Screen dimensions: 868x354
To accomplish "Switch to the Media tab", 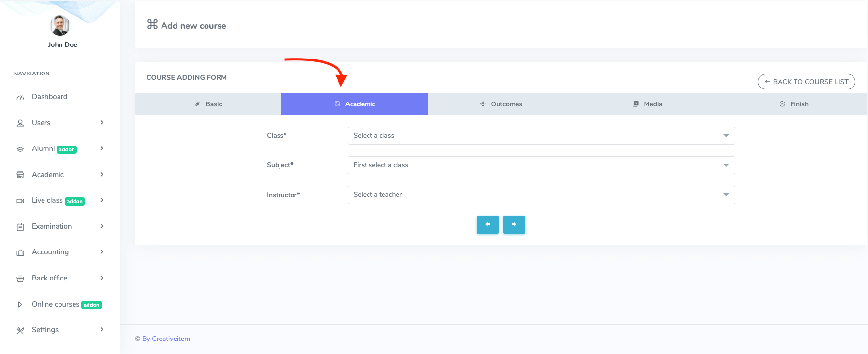I will click(x=647, y=104).
